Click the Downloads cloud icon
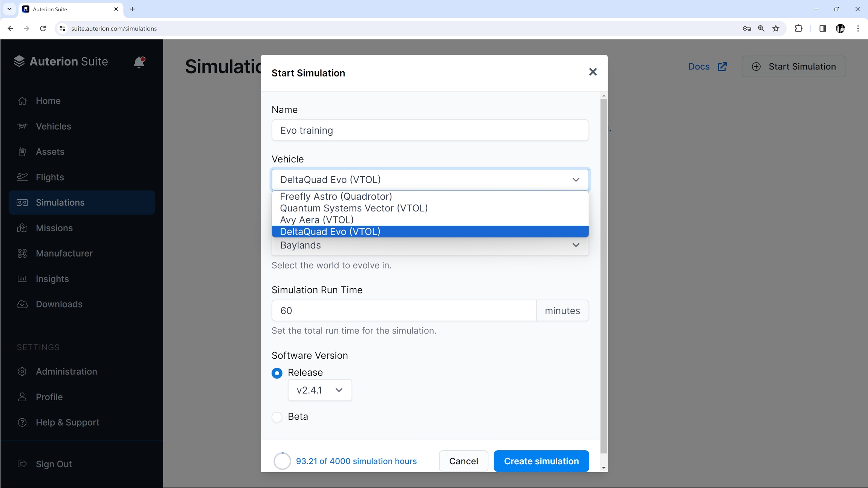Viewport: 868px width, 488px height. [22, 304]
